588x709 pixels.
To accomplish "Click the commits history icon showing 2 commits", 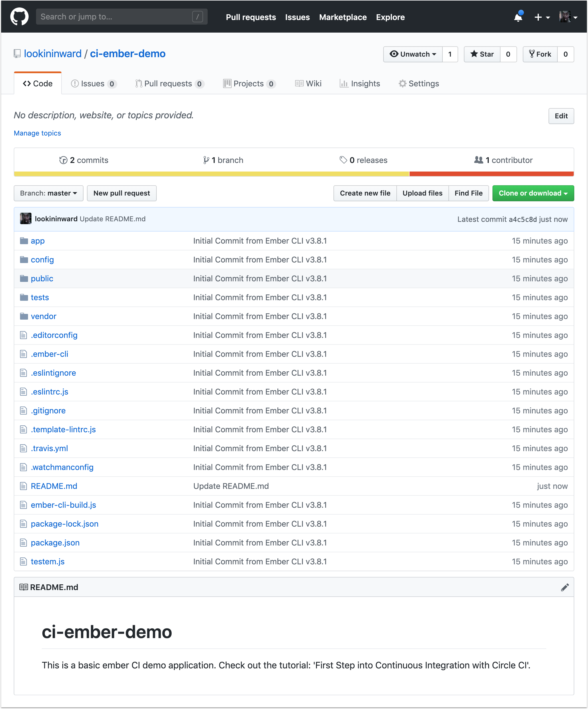I will (63, 160).
